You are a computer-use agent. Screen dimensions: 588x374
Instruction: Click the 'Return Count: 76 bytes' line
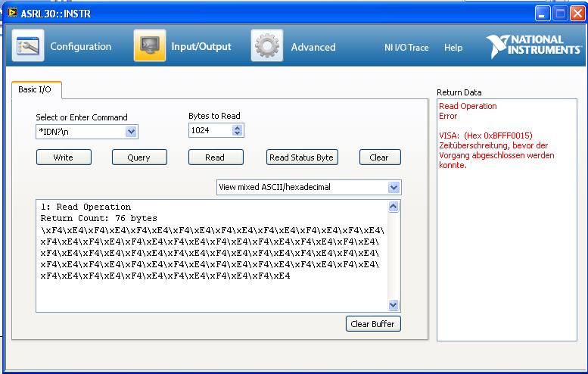coord(98,218)
